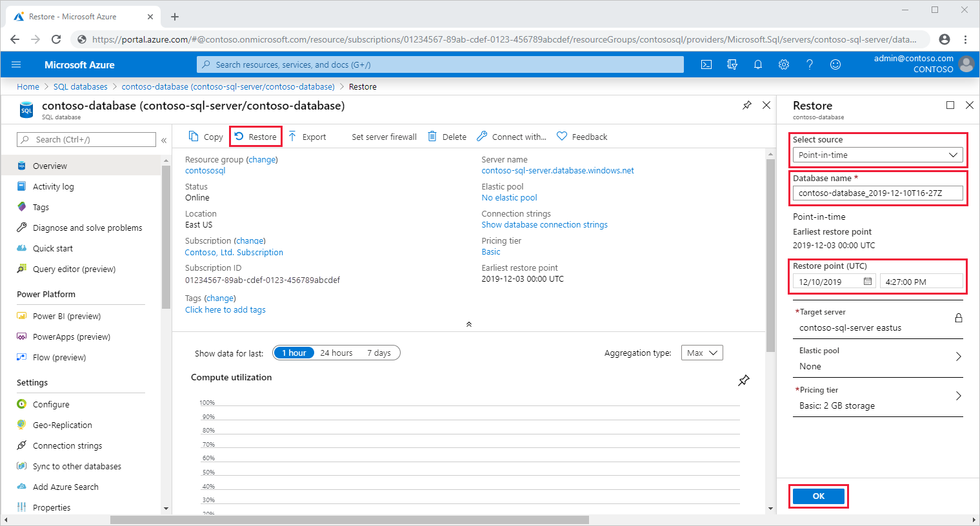Image resolution: width=980 pixels, height=526 pixels.
Task: Open the Aggregation type dropdown
Action: [702, 353]
